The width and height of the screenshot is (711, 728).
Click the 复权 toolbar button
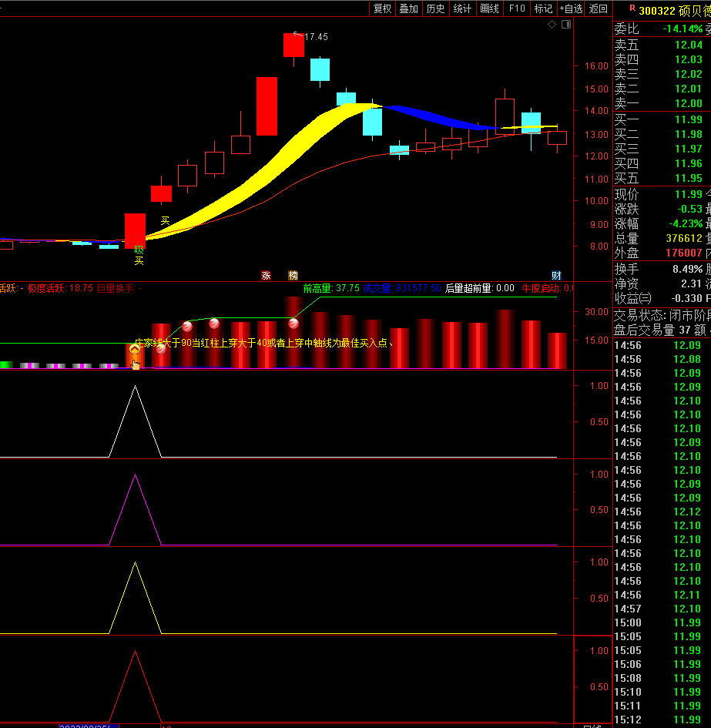coord(382,8)
